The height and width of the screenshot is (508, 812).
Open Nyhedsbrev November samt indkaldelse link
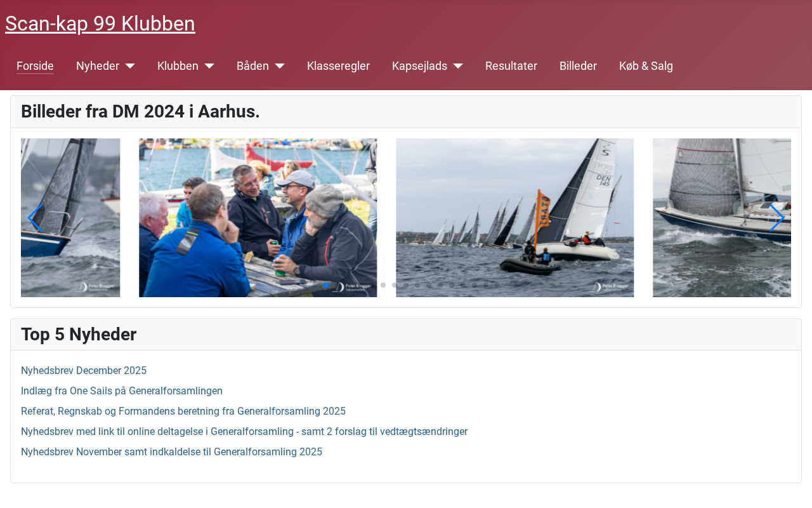point(171,452)
